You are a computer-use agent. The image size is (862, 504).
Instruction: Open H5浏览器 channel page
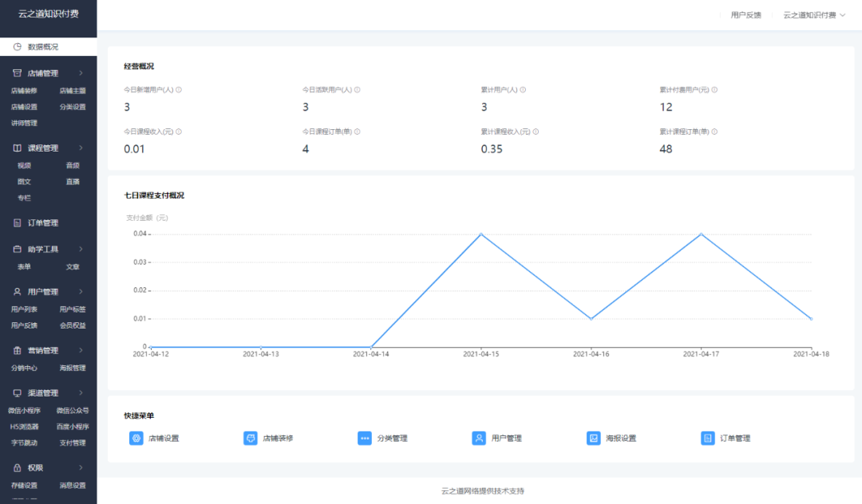[x=24, y=427]
